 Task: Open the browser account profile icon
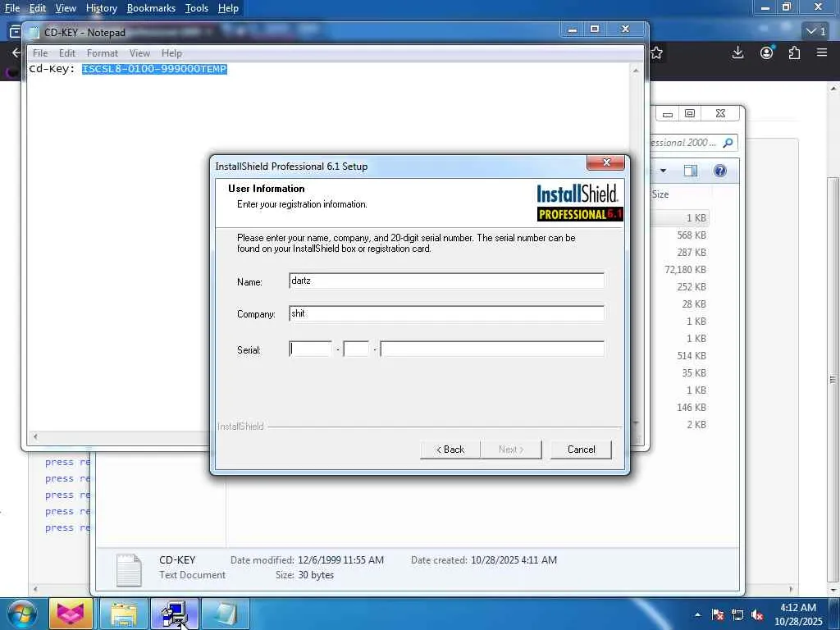tap(767, 52)
